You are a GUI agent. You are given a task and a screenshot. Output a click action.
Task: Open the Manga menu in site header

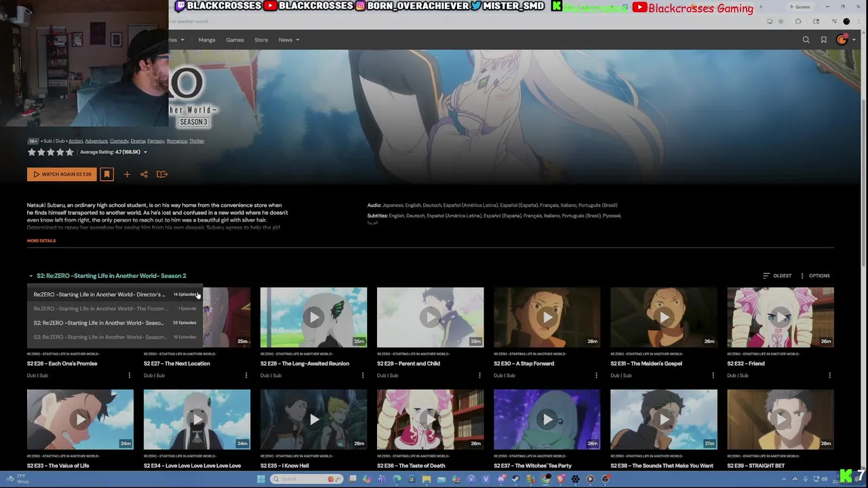point(207,40)
